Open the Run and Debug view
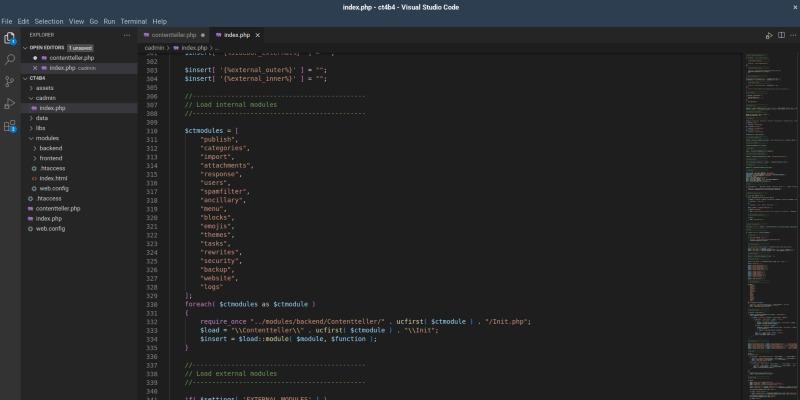This screenshot has height=400, width=800. tap(10, 104)
